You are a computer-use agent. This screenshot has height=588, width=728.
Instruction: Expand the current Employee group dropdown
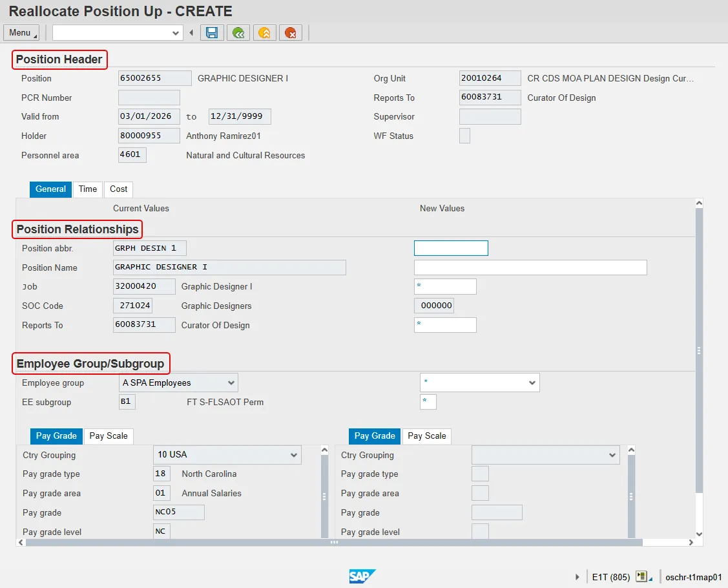[x=231, y=383]
